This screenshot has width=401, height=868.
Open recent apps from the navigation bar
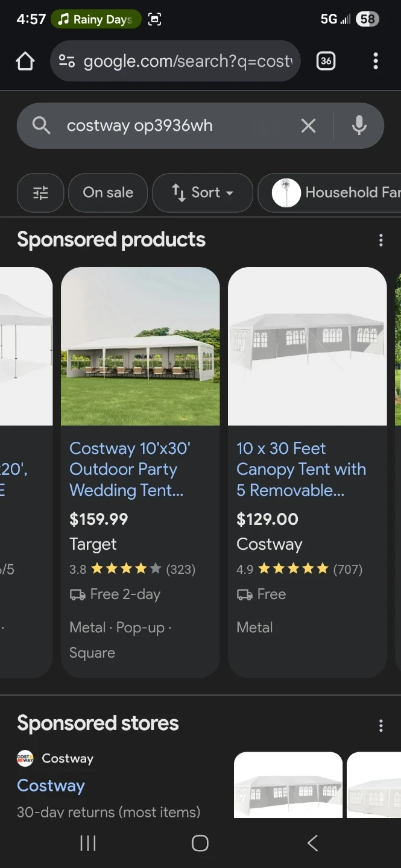coord(88,843)
